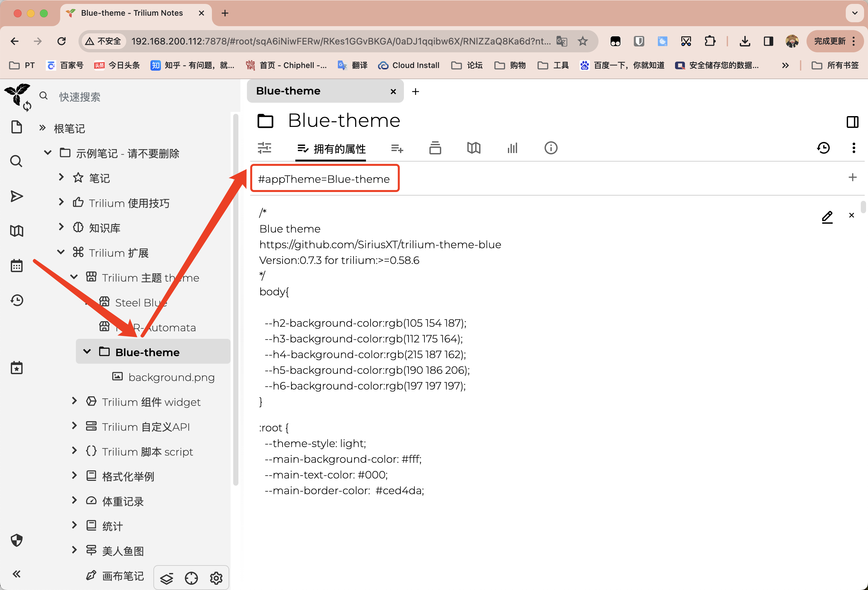Open the calendar icon in left sidebar
Viewport: 868px width, 590px height.
[16, 266]
